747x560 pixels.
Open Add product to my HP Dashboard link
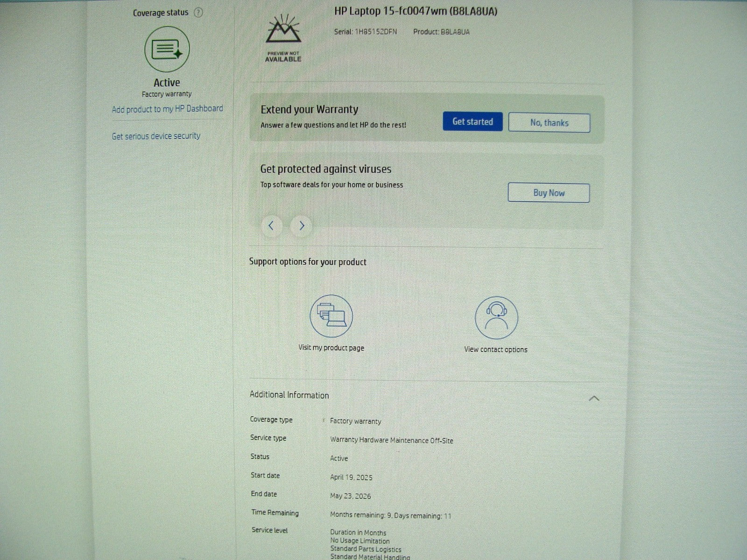pos(167,109)
